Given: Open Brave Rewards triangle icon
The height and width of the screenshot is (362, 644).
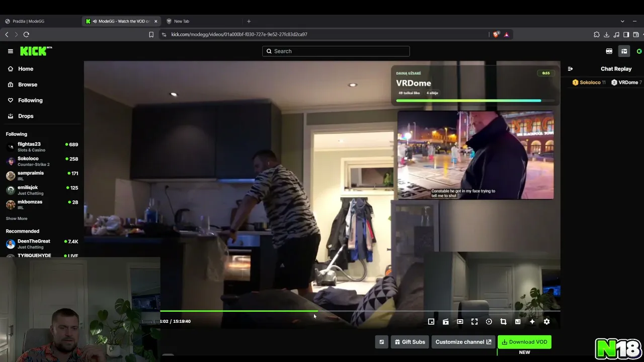Looking at the screenshot, I should [x=506, y=34].
